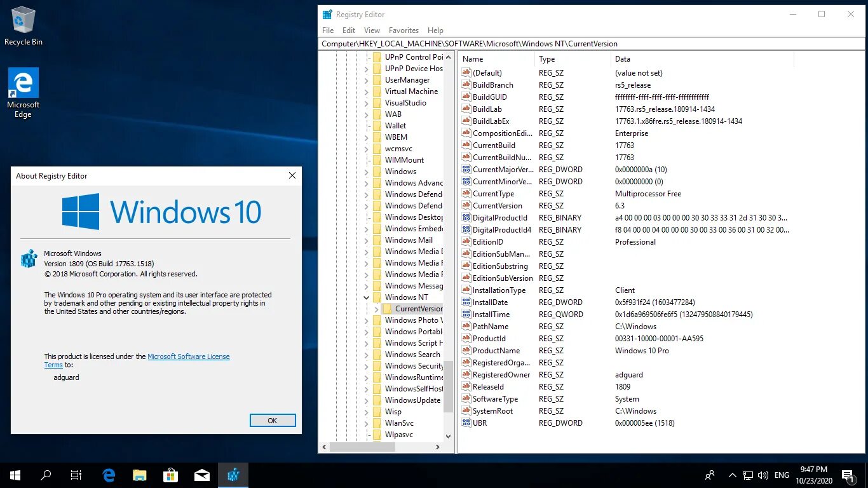Click the Windows Start button
Screen dimensions: 868x488
coord(15,475)
